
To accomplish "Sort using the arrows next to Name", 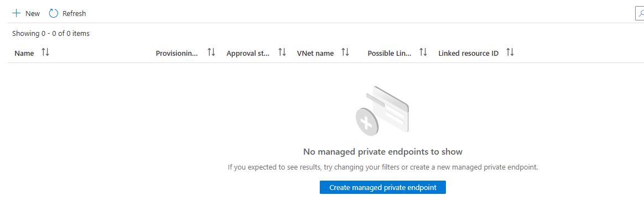I will 45,52.
